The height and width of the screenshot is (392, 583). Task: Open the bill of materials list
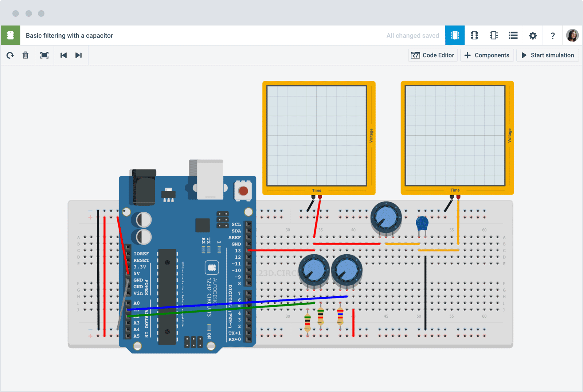click(x=513, y=35)
